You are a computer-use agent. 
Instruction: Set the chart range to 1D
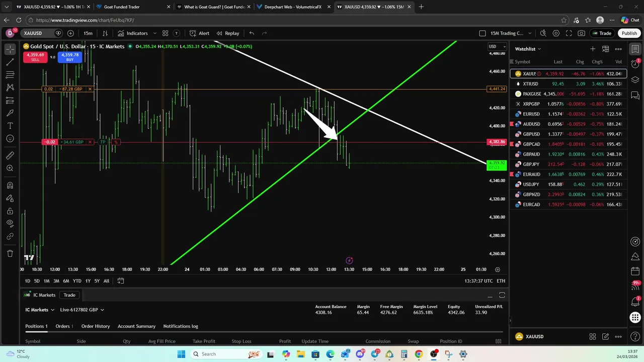coord(28,281)
